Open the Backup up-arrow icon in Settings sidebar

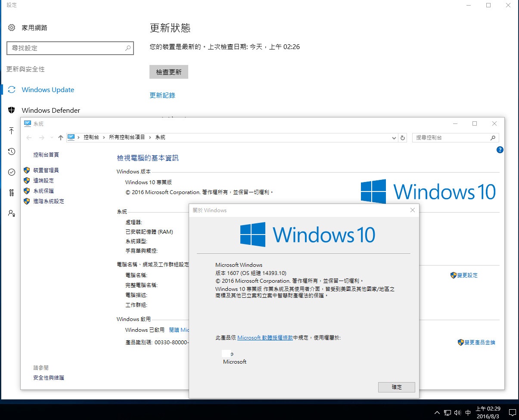12,131
